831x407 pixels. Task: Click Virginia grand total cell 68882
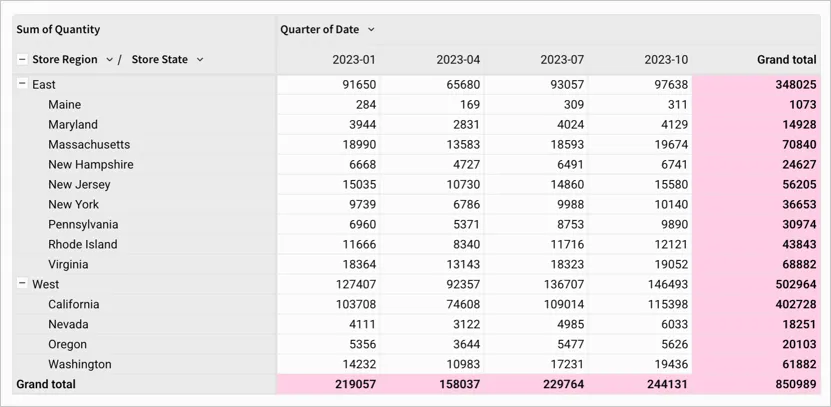[756, 264]
